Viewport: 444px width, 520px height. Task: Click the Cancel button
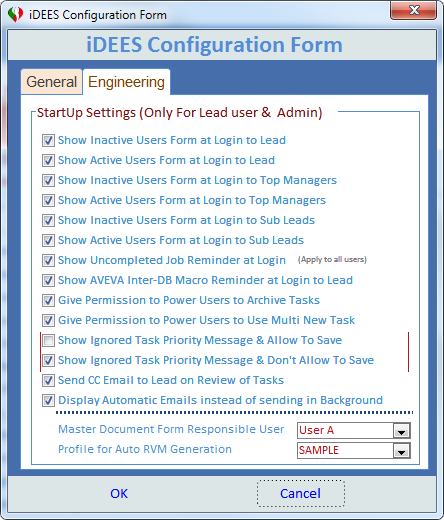point(301,494)
